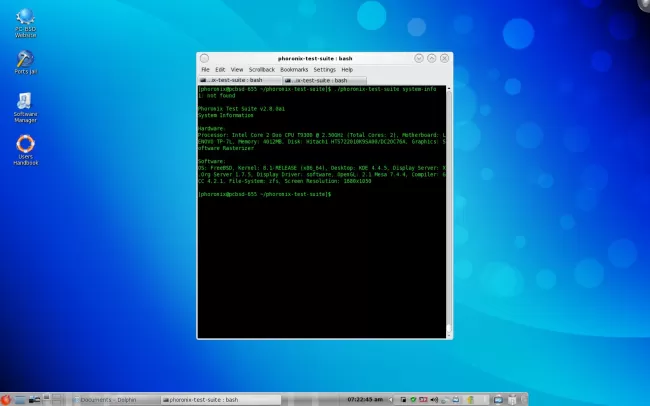This screenshot has height=406, width=650.
Task: Click the 'System Information' line in terminal
Action: [x=226, y=116]
